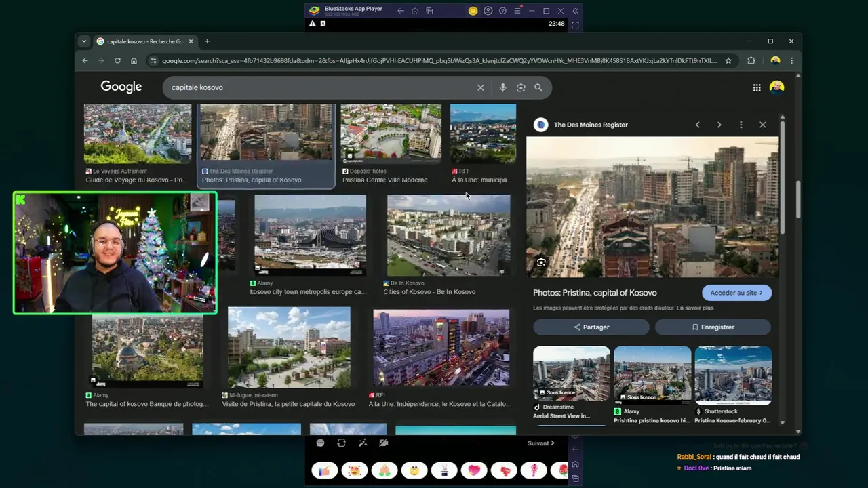This screenshot has height=488, width=868.
Task: Click the gold coin icon in BlueStacks
Action: pos(473,11)
